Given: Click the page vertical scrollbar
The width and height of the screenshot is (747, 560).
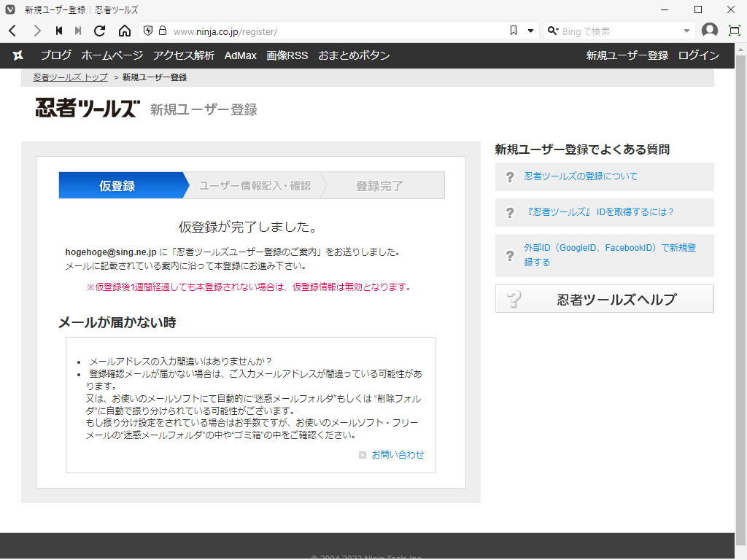Looking at the screenshot, I should [741, 300].
